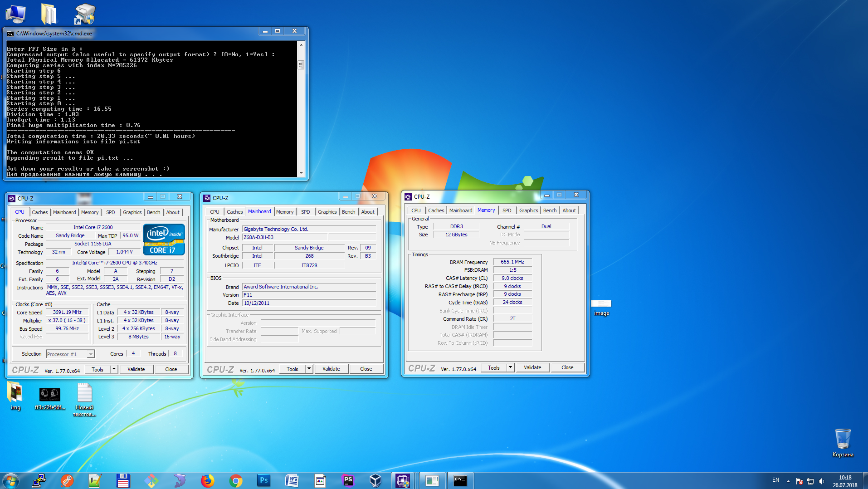Open the Mainboard tab in left CPU-Z window
Image resolution: width=868 pixels, height=489 pixels.
[x=64, y=212]
